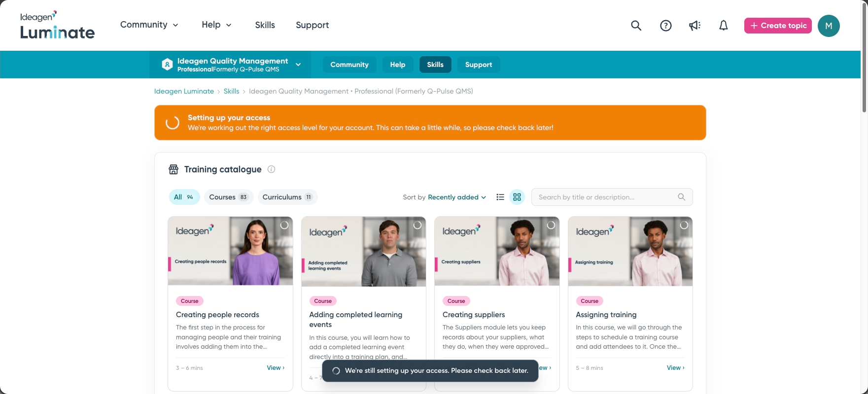Click the Course tag on Creating suppliers
Screen dimensions: 868x394
[456, 301]
